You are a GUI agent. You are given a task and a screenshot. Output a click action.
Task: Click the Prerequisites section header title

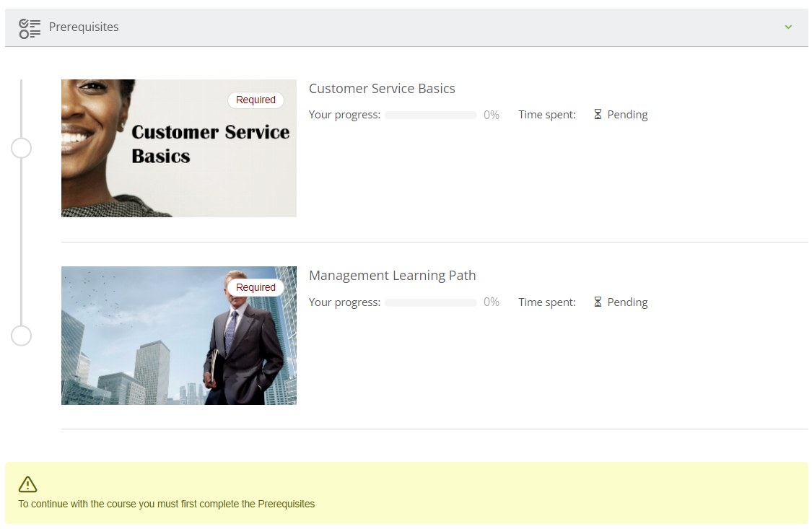[x=84, y=27]
